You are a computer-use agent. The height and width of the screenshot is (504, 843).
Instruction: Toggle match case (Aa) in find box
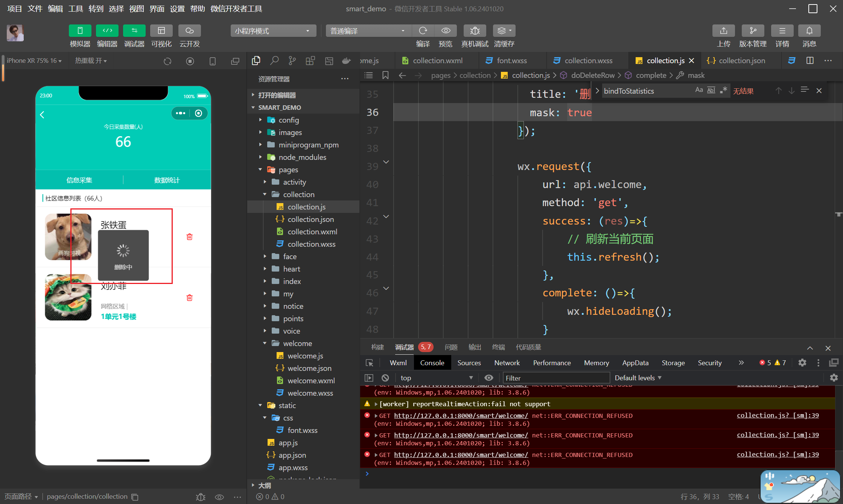point(699,90)
